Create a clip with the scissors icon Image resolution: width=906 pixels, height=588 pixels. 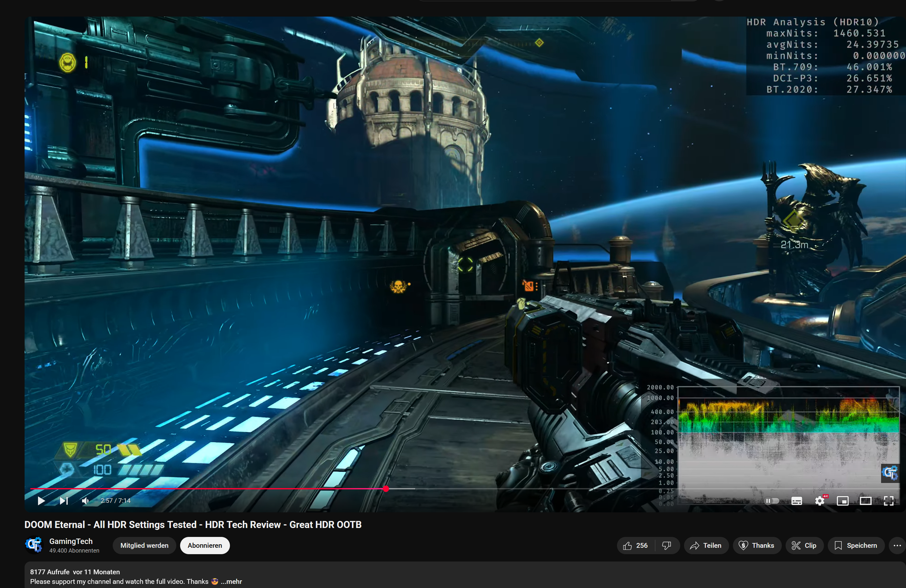click(x=804, y=545)
